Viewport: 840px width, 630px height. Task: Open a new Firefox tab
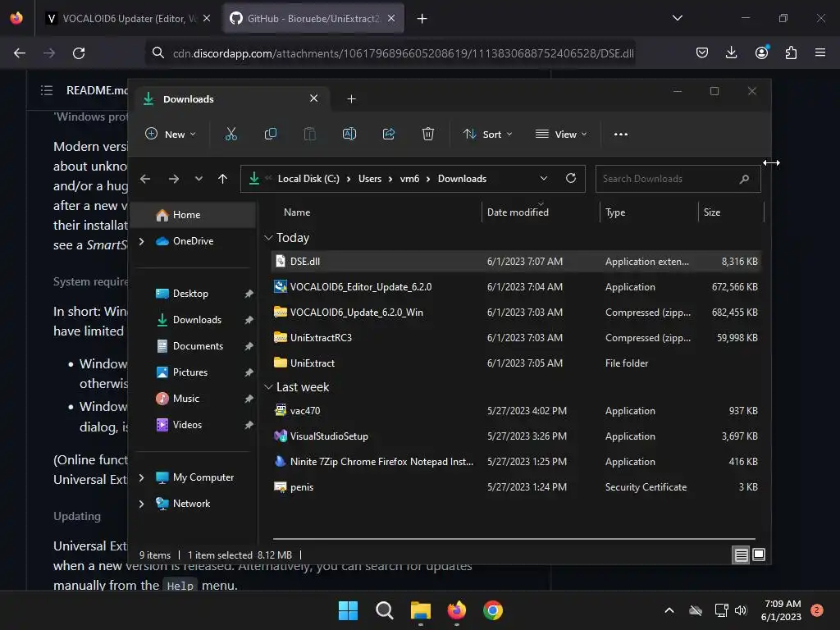[x=422, y=19]
